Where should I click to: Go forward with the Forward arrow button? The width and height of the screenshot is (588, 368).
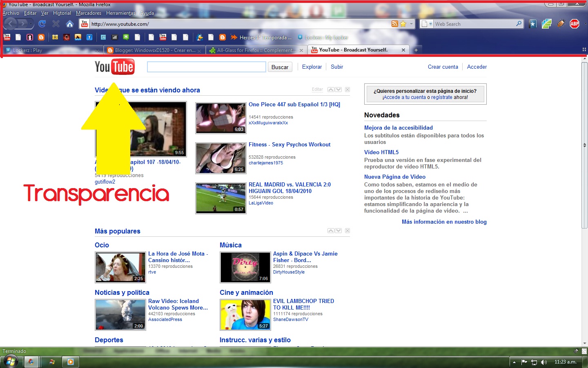[23, 24]
